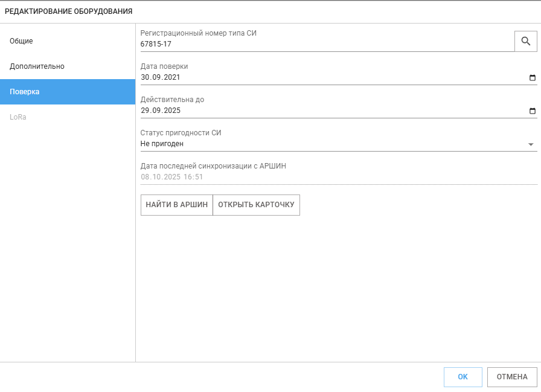Confirm changes with the OK button
Viewport: 541px width, 392px height.
point(463,377)
